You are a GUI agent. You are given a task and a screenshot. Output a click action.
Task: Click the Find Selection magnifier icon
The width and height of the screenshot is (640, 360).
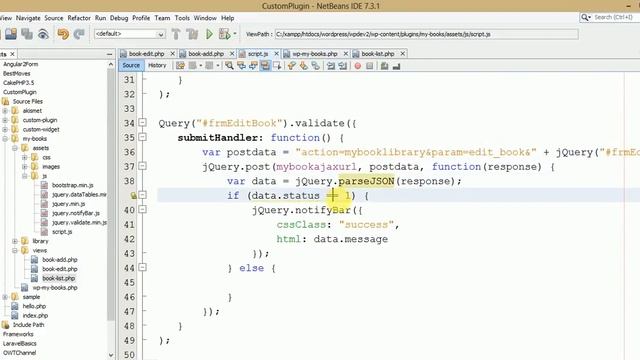[229, 66]
